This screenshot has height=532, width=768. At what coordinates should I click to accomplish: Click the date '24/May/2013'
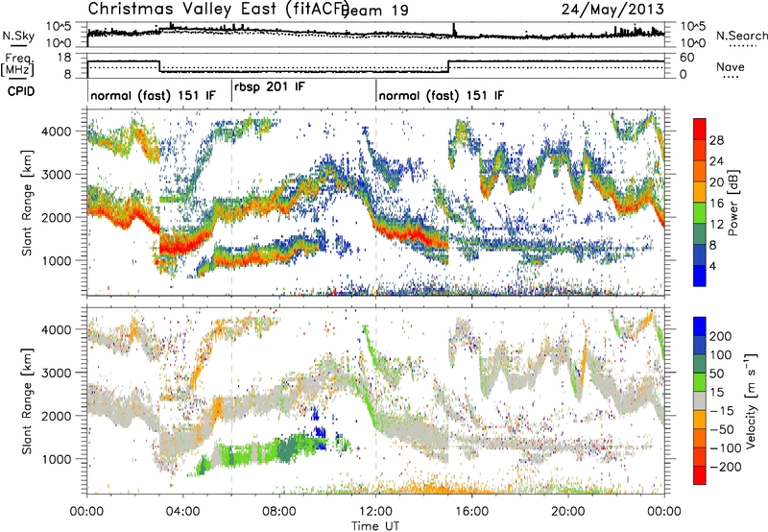click(612, 10)
